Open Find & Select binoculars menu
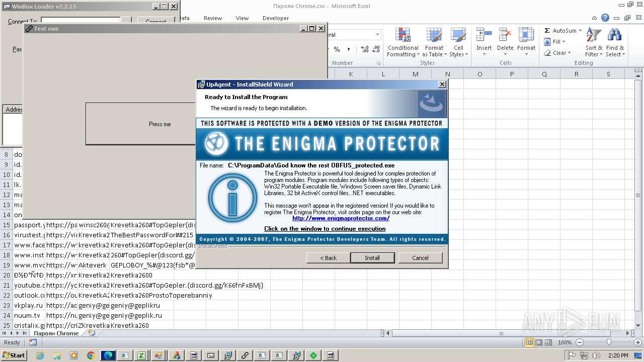This screenshot has height=362, width=644. point(614,43)
